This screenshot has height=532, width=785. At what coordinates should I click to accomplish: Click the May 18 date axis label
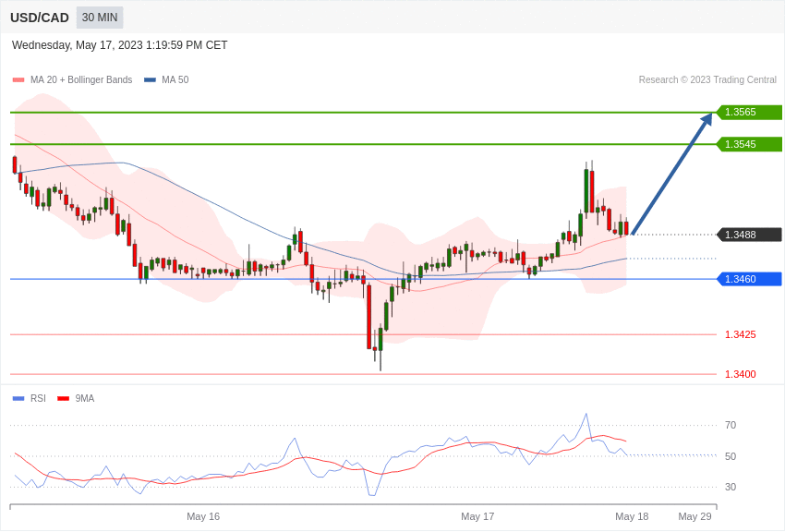click(632, 516)
